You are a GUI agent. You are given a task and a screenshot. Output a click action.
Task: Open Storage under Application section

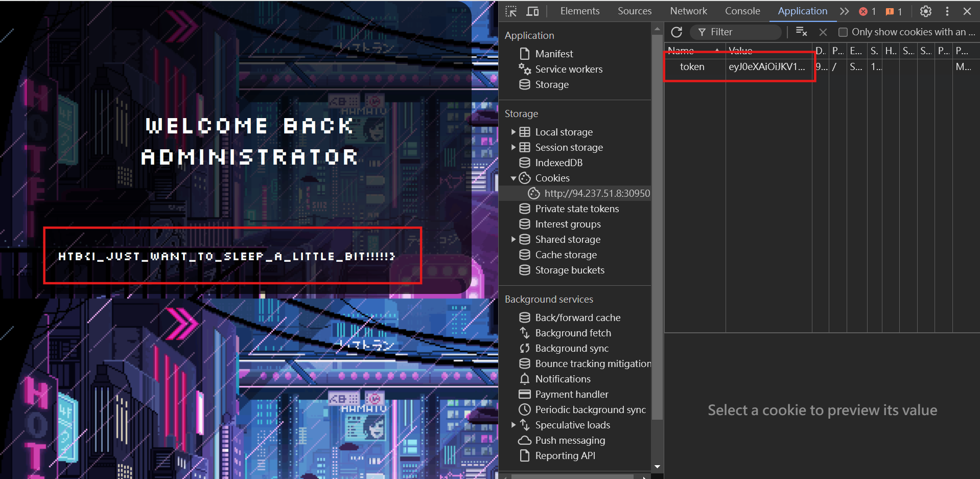[x=552, y=84]
